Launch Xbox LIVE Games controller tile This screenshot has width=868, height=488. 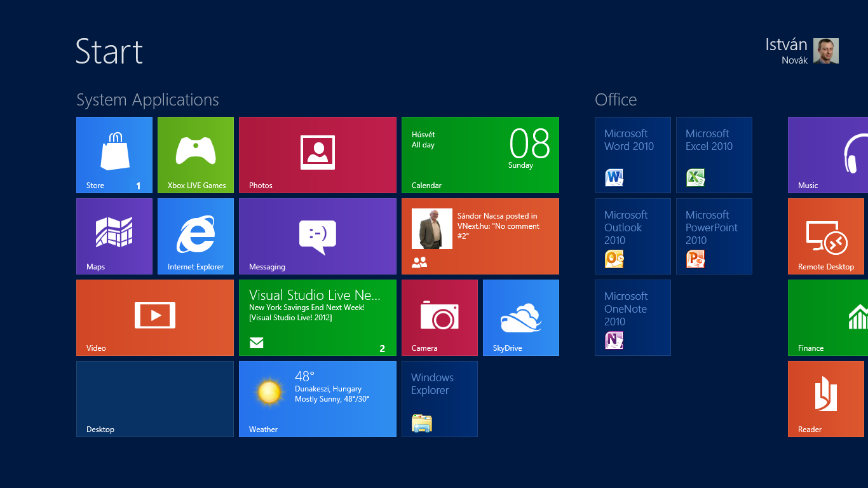click(x=196, y=155)
